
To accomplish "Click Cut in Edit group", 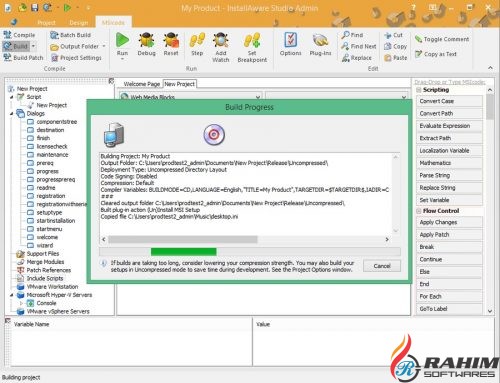I will tap(393, 35).
